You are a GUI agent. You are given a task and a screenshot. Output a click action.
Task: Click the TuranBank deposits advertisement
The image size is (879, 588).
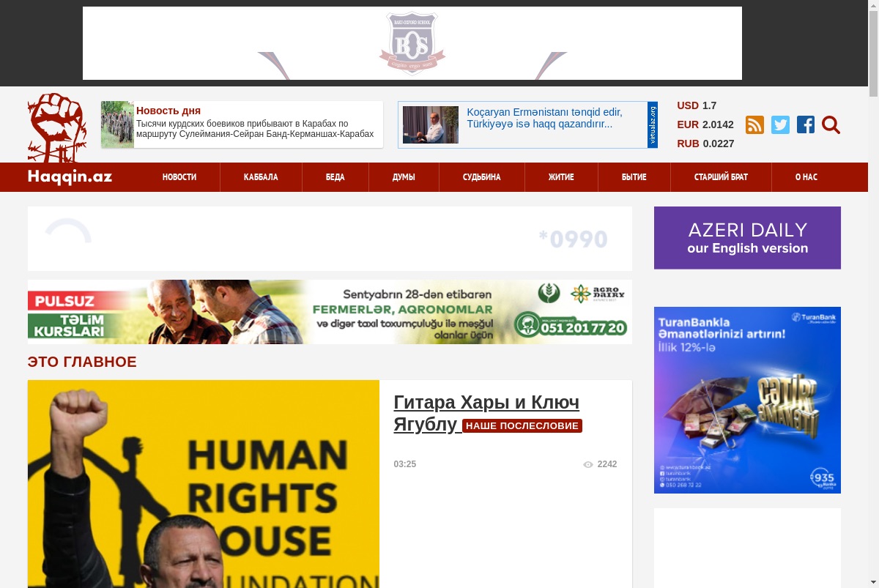pos(747,400)
